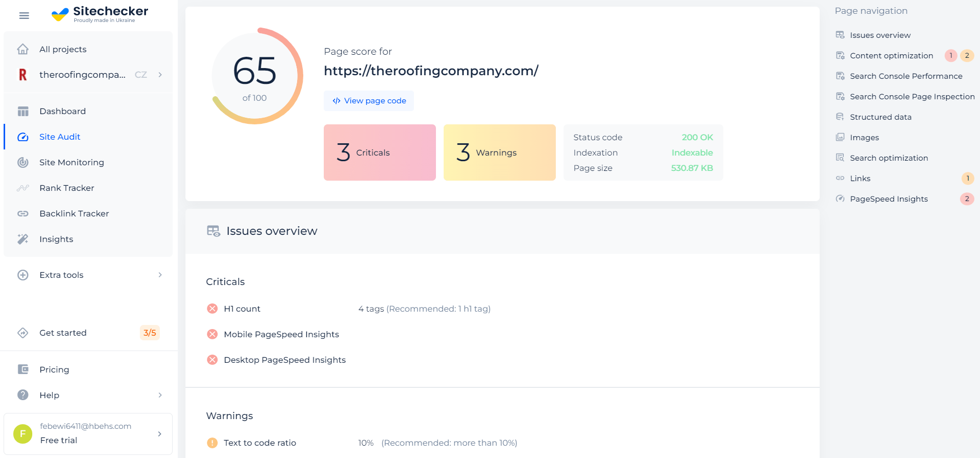Viewport: 980px width, 458px height.
Task: Open the hamburger menu icon
Action: point(24,15)
